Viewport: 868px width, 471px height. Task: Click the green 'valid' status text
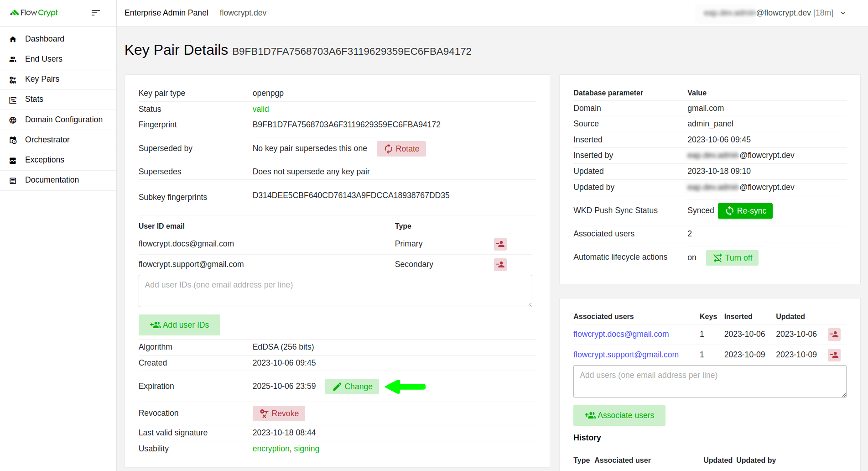pos(261,109)
